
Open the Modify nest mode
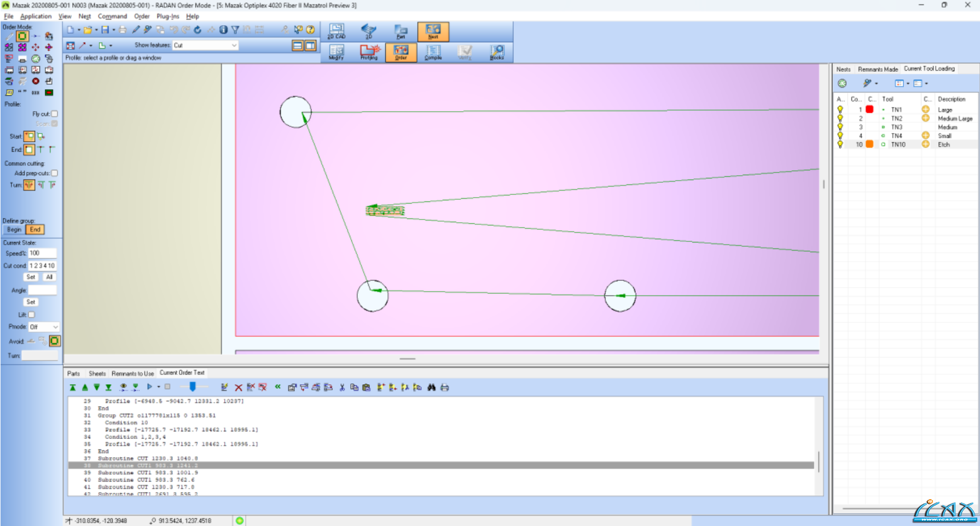coord(337,53)
